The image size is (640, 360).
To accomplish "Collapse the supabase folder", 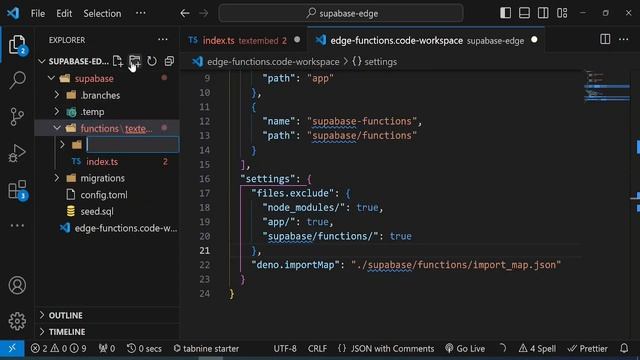I will [x=51, y=78].
